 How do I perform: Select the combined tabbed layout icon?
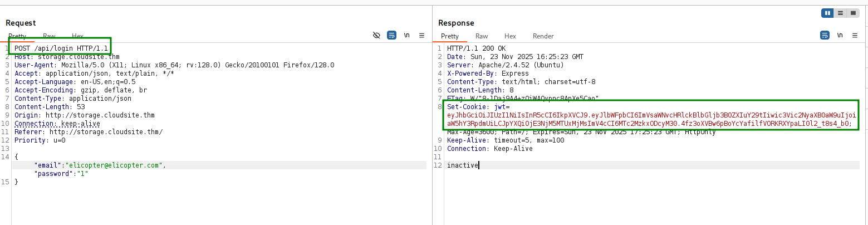pos(853,13)
